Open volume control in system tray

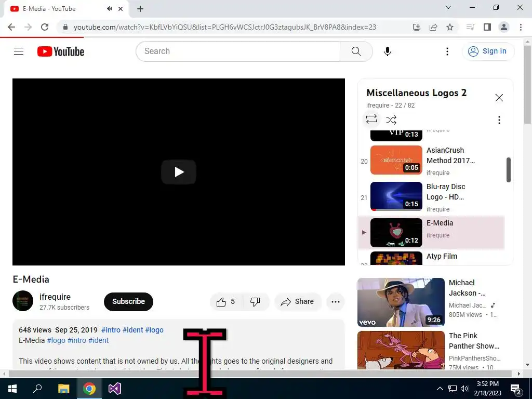[x=464, y=389]
